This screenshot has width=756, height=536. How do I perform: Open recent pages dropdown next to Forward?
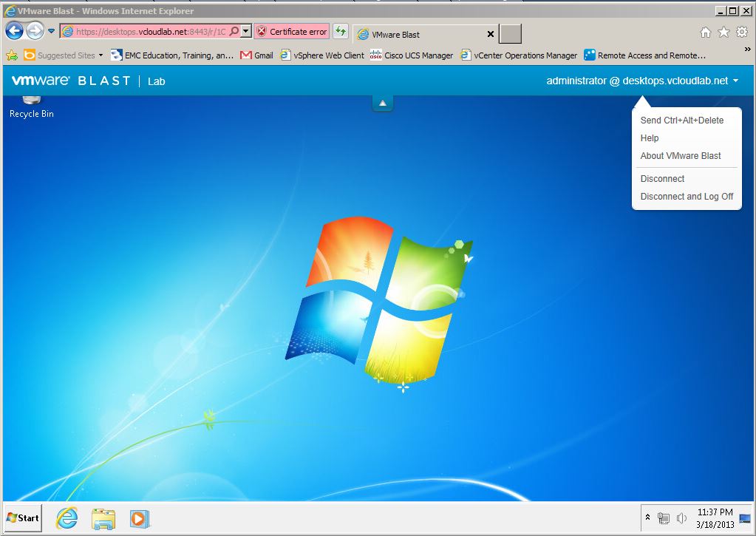point(51,31)
